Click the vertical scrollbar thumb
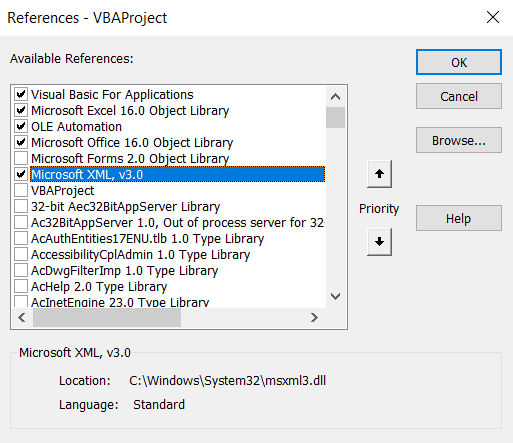Viewport: 513px width, 443px height. point(335,117)
